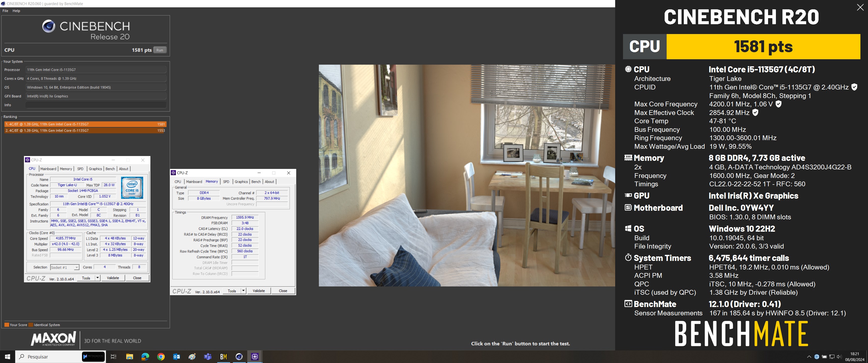The height and width of the screenshot is (363, 868).
Task: Click the Processor field in Your System
Action: coord(96,69)
